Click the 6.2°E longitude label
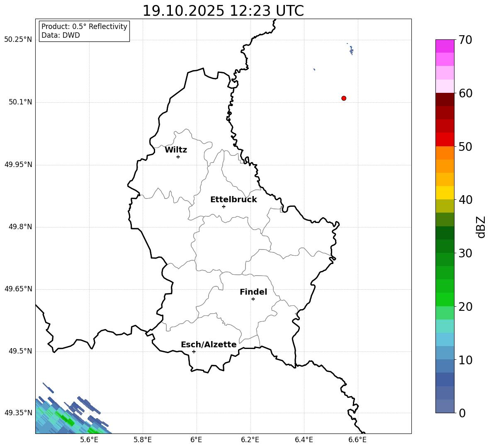Viewport: 491px width, 448px height. click(x=250, y=440)
